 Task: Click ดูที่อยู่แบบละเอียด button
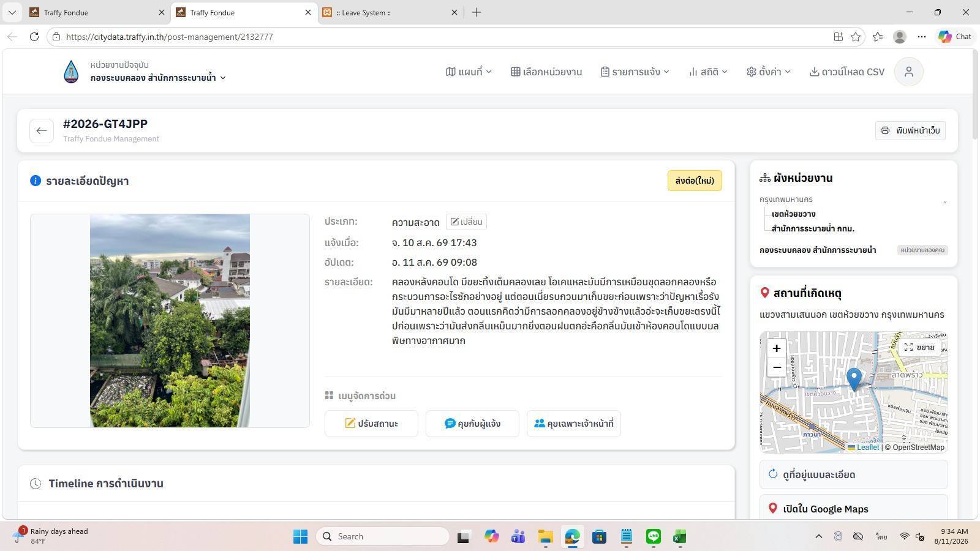[854, 474]
